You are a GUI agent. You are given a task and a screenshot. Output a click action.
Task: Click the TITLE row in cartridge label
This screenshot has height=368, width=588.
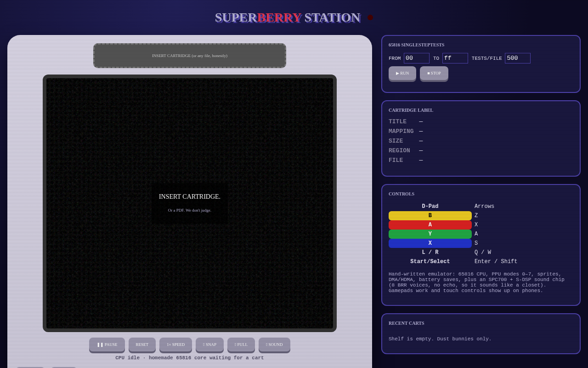pos(481,122)
